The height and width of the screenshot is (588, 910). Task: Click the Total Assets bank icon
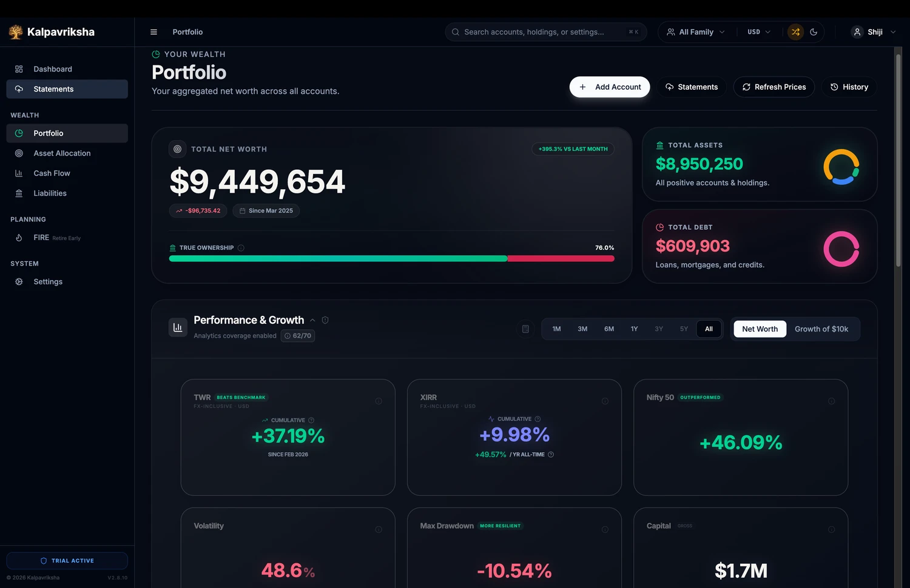(659, 145)
